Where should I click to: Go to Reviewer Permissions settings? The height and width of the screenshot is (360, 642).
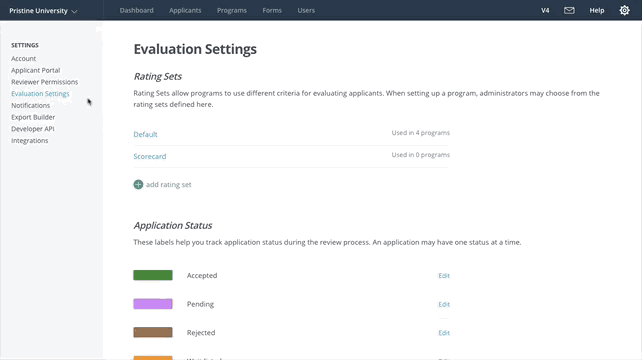[x=44, y=82]
